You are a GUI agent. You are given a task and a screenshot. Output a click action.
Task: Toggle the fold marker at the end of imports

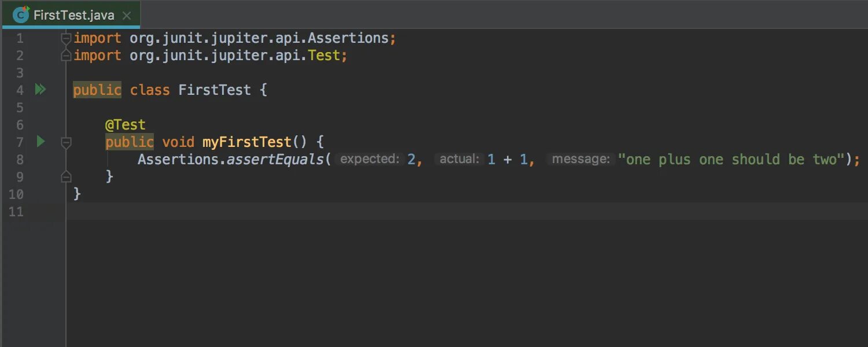(66, 56)
